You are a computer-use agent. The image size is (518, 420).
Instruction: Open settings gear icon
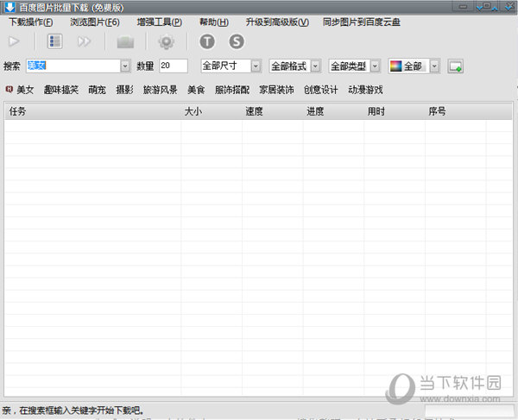[x=166, y=41]
